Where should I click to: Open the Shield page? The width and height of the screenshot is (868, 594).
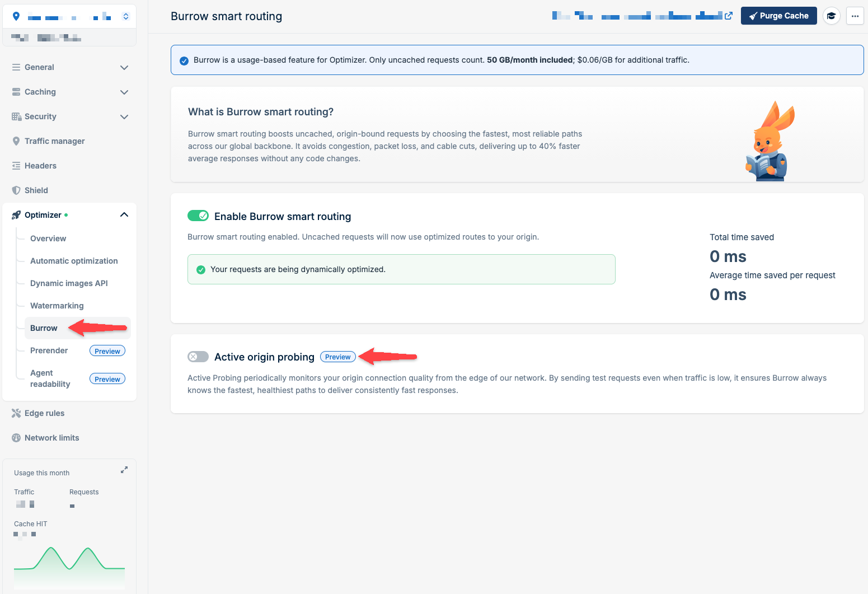(36, 190)
